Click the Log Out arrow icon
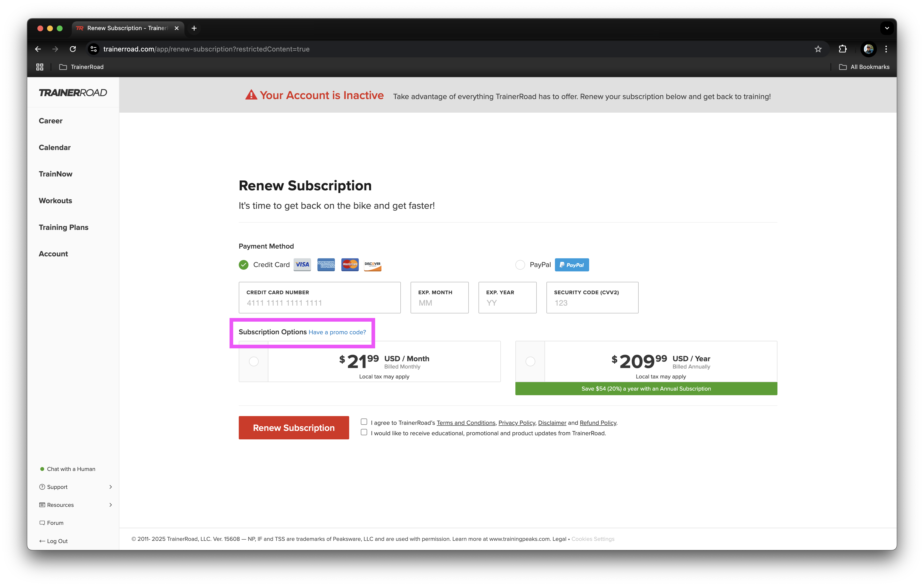924x586 pixels. tap(42, 541)
